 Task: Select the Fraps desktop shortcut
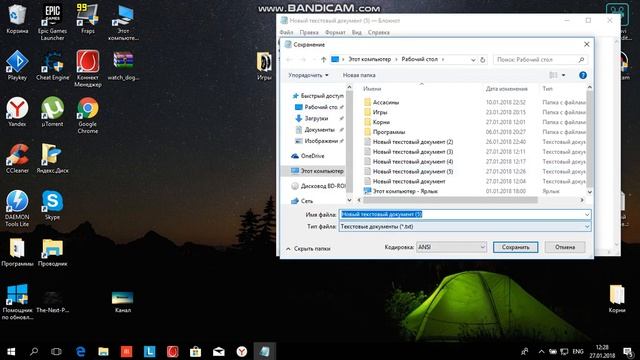click(x=87, y=19)
